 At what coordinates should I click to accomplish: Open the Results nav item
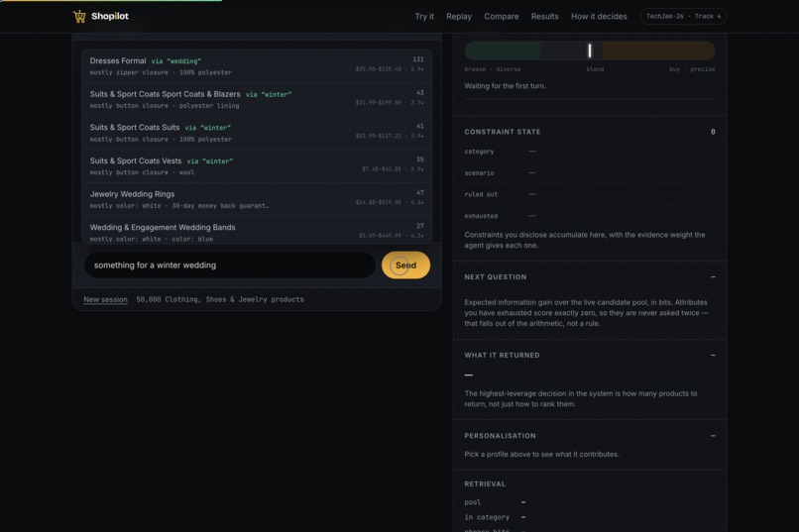pyautogui.click(x=544, y=16)
